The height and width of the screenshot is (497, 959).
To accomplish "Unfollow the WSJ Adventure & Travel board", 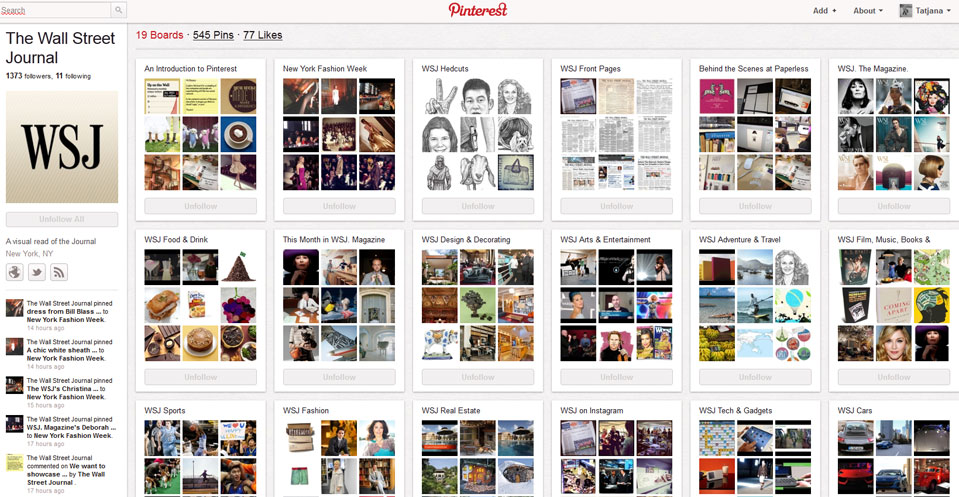I will point(755,377).
